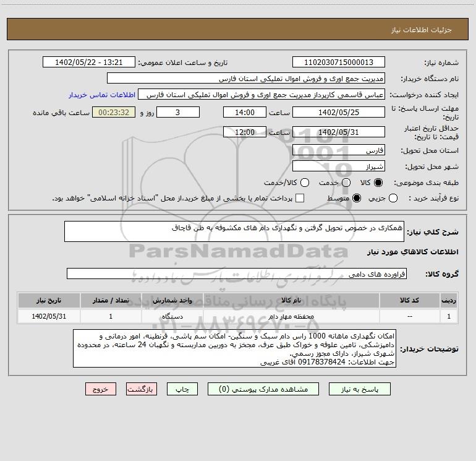Click the کد کالا column header
This screenshot has width=476, height=461.
[x=409, y=300]
